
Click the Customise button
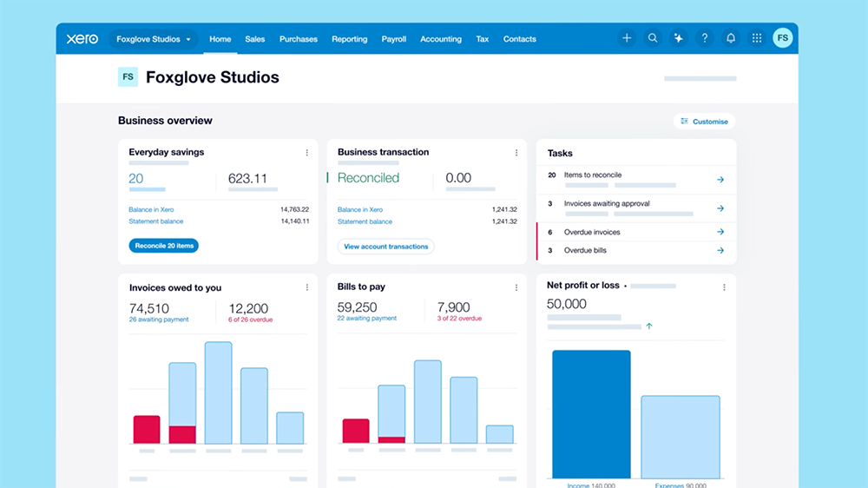pyautogui.click(x=704, y=122)
